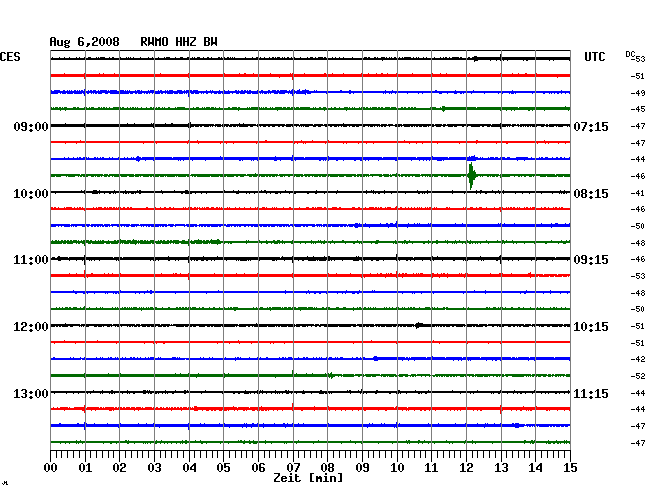Image resolution: width=650 pixels, height=494 pixels.
Task: Click the 11:00 local time label
Action: pos(31,260)
